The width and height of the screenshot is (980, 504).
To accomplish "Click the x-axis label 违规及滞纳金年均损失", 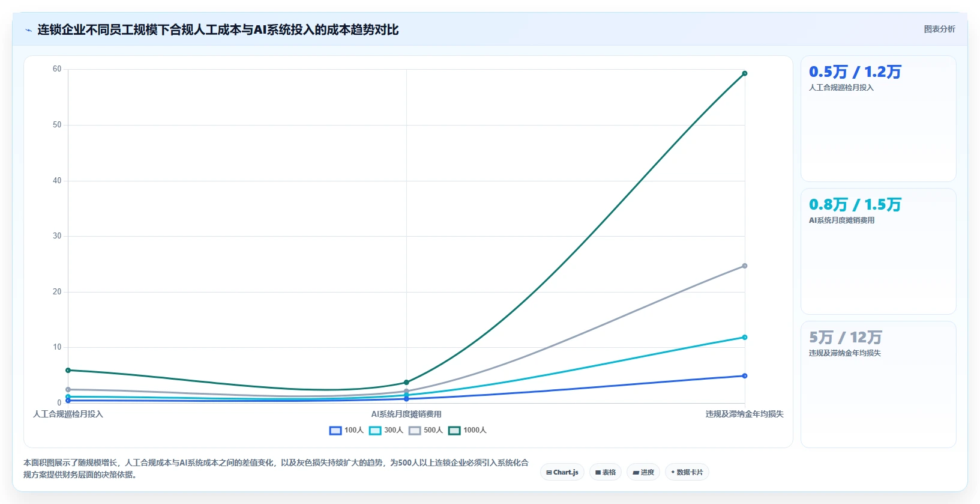I will [x=745, y=414].
